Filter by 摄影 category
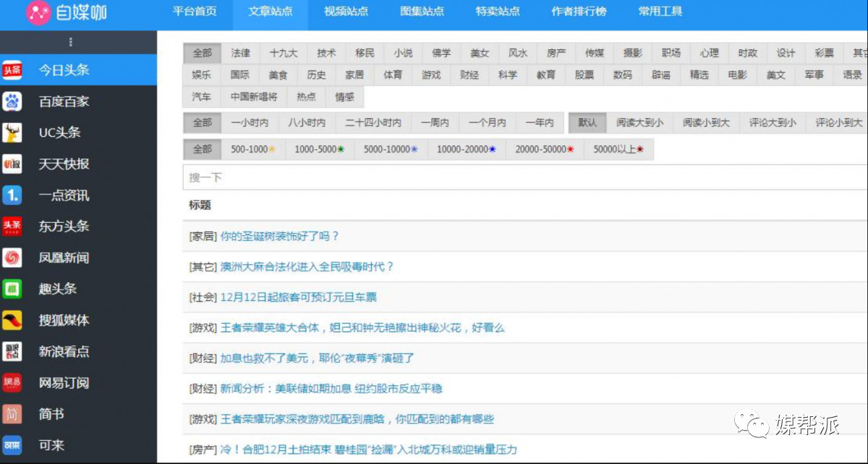This screenshot has height=464, width=868. pos(633,54)
